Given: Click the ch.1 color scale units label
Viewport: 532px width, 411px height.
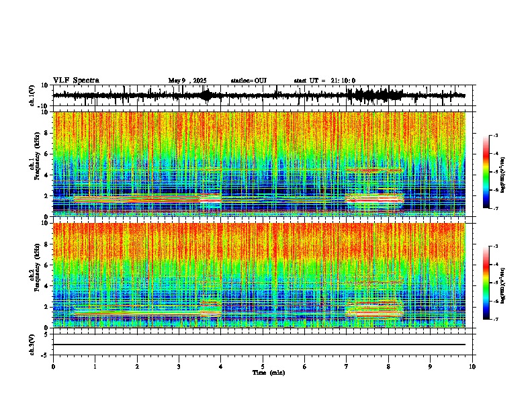Looking at the screenshot, I should point(503,175).
